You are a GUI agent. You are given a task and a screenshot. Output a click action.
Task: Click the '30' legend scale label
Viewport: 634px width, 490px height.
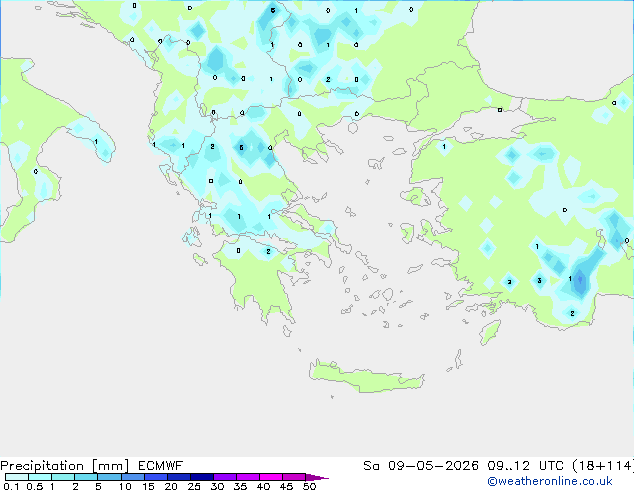click(217, 486)
